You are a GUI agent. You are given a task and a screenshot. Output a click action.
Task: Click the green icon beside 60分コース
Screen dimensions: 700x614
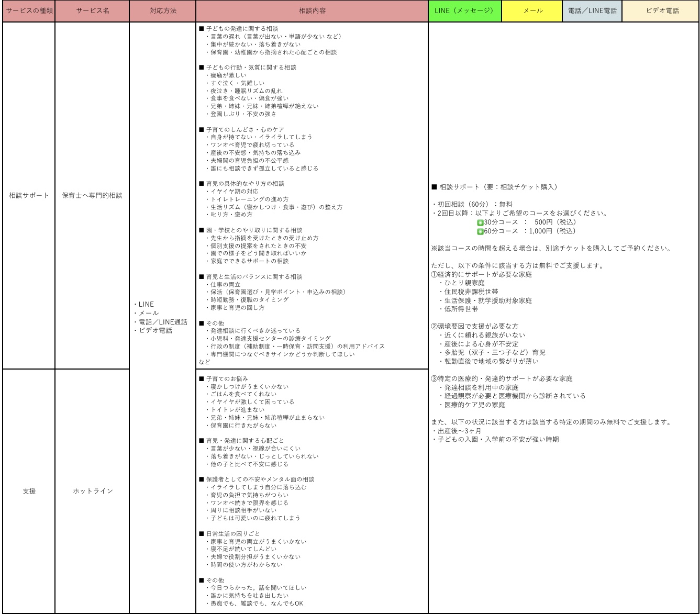(480, 231)
